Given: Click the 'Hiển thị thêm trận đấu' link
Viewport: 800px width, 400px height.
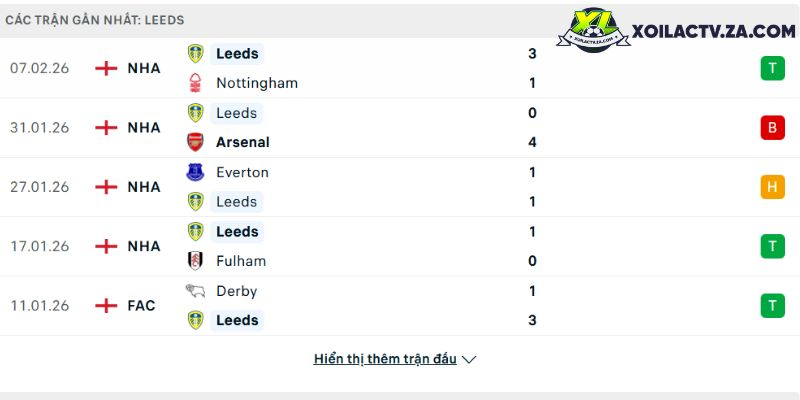Looking at the screenshot, I should click(x=385, y=359).
